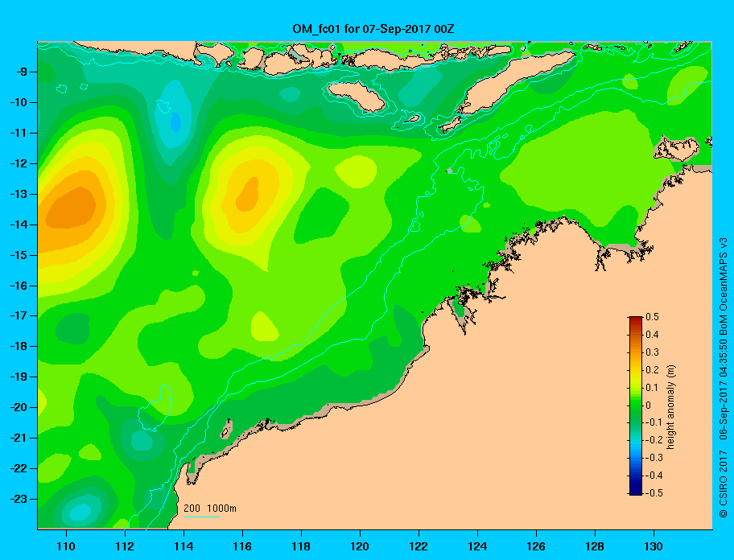Click longitude axis label 118

(x=301, y=546)
